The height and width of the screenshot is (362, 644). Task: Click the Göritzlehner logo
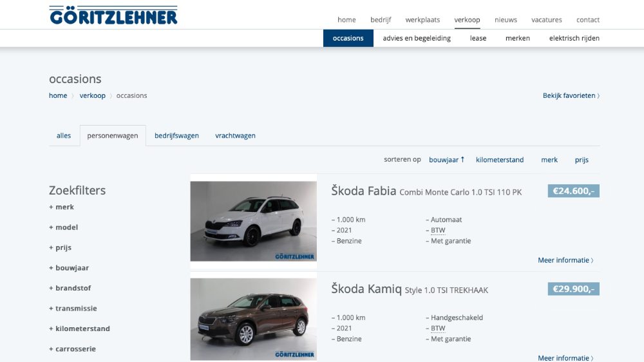[113, 15]
